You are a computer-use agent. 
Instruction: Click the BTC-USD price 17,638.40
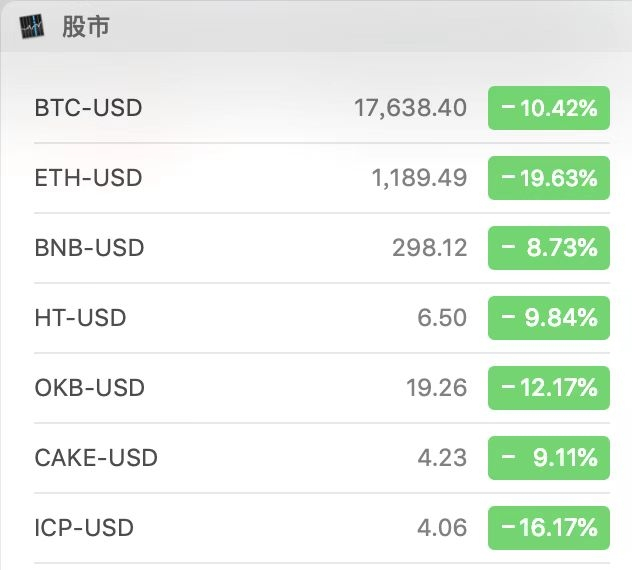click(x=410, y=108)
